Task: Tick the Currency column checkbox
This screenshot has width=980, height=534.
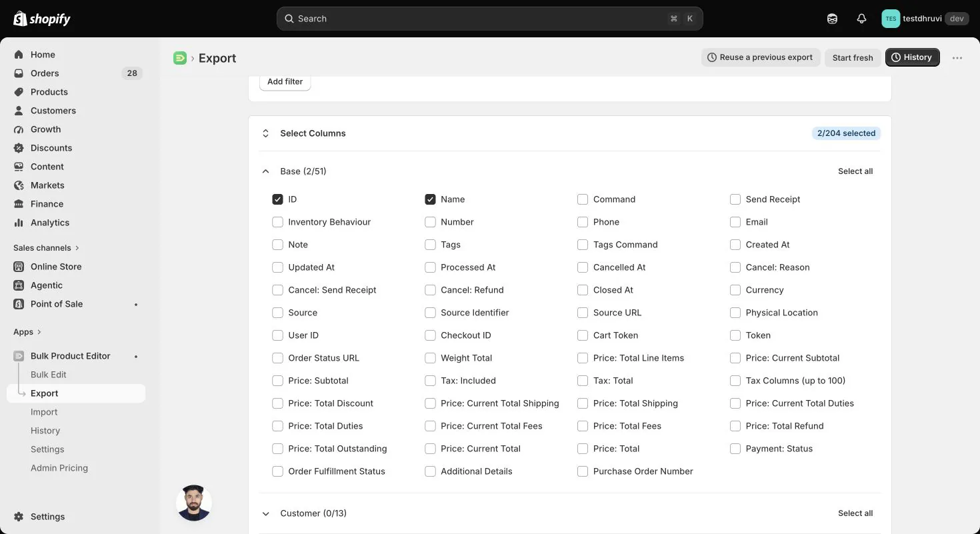Action: pos(735,290)
